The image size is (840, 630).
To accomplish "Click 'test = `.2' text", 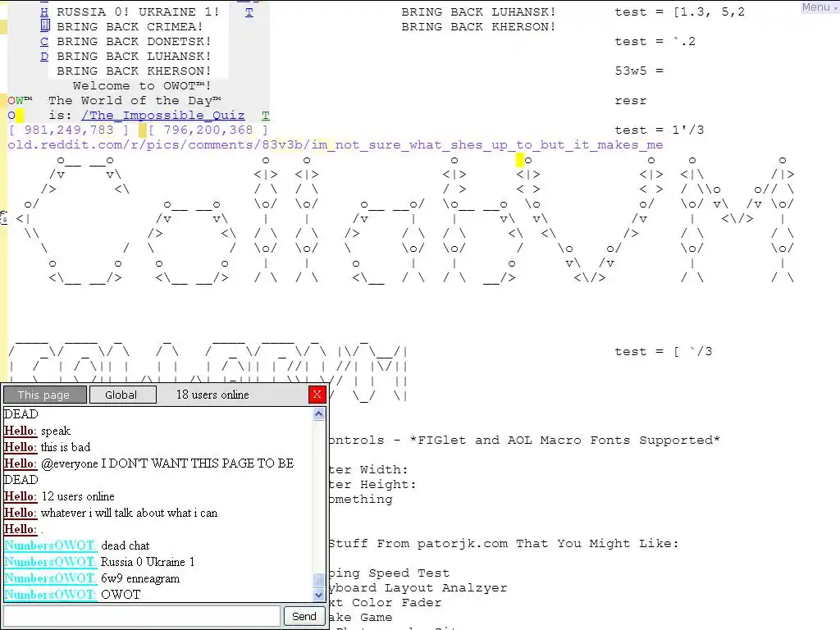I will pyautogui.click(x=655, y=41).
